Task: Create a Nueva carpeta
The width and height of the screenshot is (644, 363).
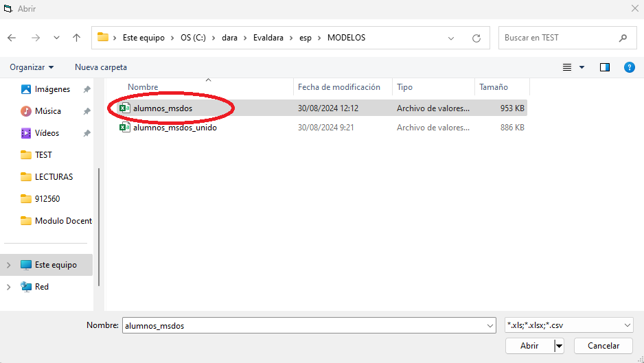Action: pos(101,67)
